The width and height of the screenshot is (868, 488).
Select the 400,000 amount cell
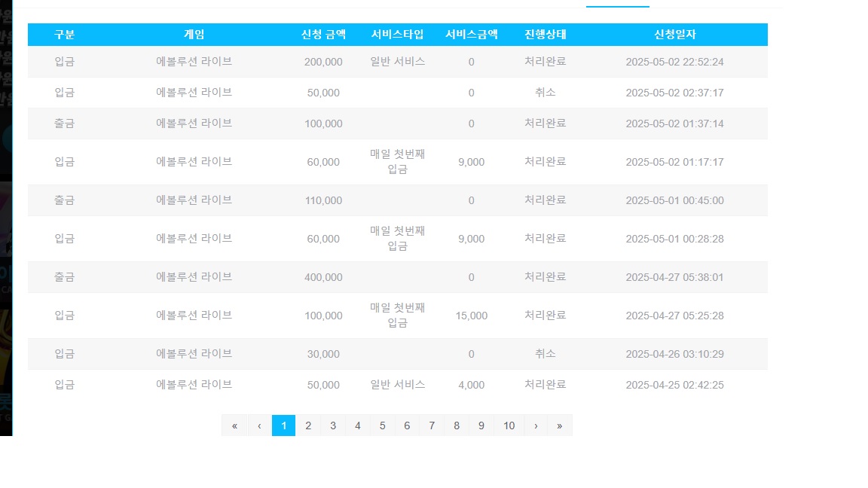pos(323,277)
